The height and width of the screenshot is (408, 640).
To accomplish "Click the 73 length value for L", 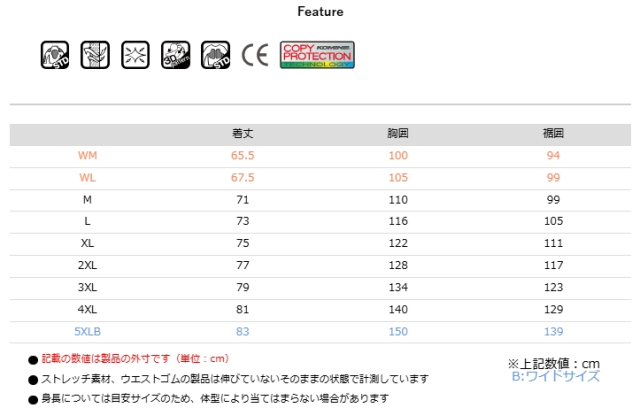I will pos(242,221).
